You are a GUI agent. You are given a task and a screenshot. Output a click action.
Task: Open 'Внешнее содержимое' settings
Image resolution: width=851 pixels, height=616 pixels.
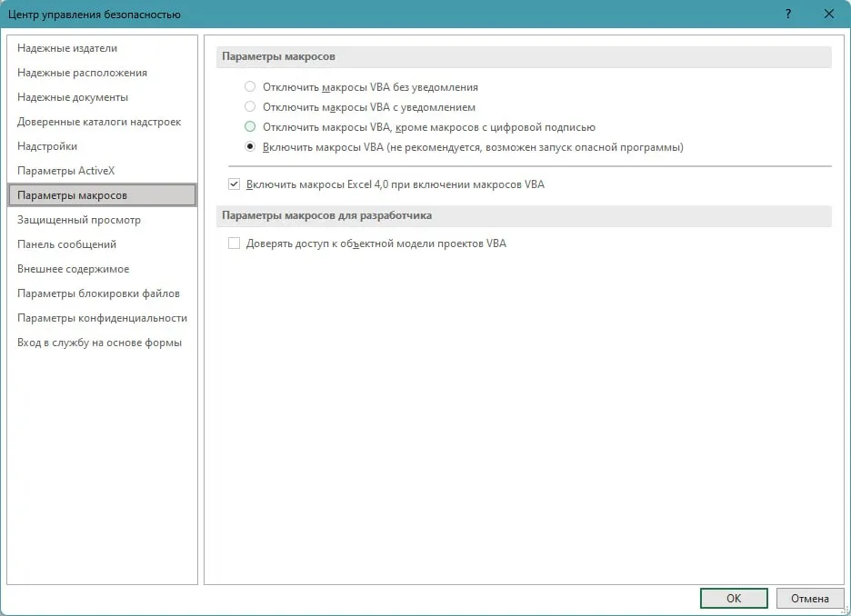click(74, 269)
